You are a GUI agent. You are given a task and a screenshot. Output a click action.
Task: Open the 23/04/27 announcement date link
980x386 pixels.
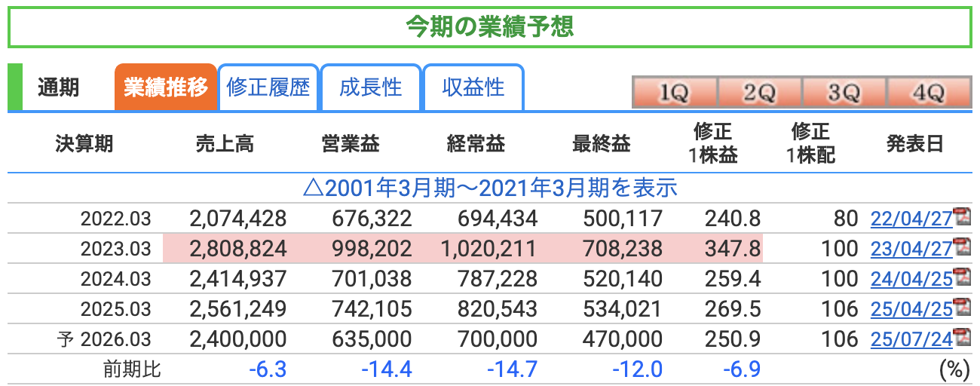(911, 250)
